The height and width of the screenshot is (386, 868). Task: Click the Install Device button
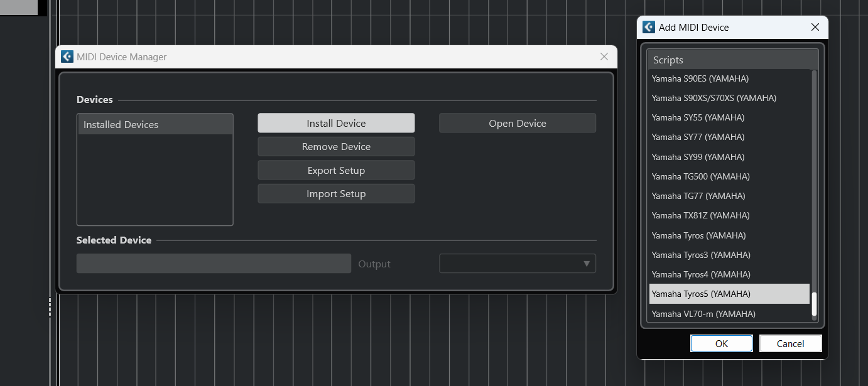[336, 123]
